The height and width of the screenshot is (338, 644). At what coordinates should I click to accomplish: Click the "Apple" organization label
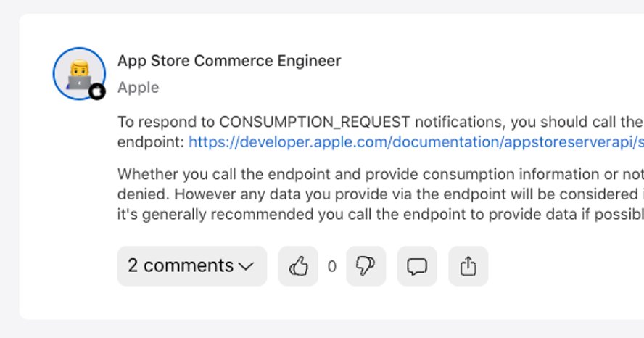coord(138,88)
